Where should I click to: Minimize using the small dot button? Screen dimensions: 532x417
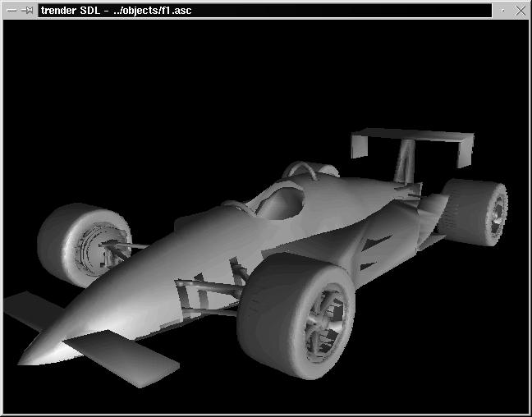(502, 11)
